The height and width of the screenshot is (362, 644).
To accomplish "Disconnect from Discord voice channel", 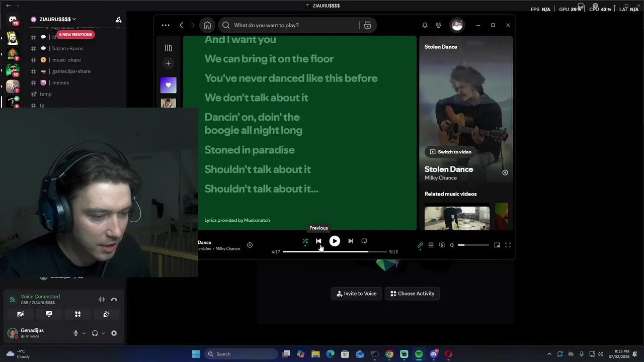I will 114,300.
